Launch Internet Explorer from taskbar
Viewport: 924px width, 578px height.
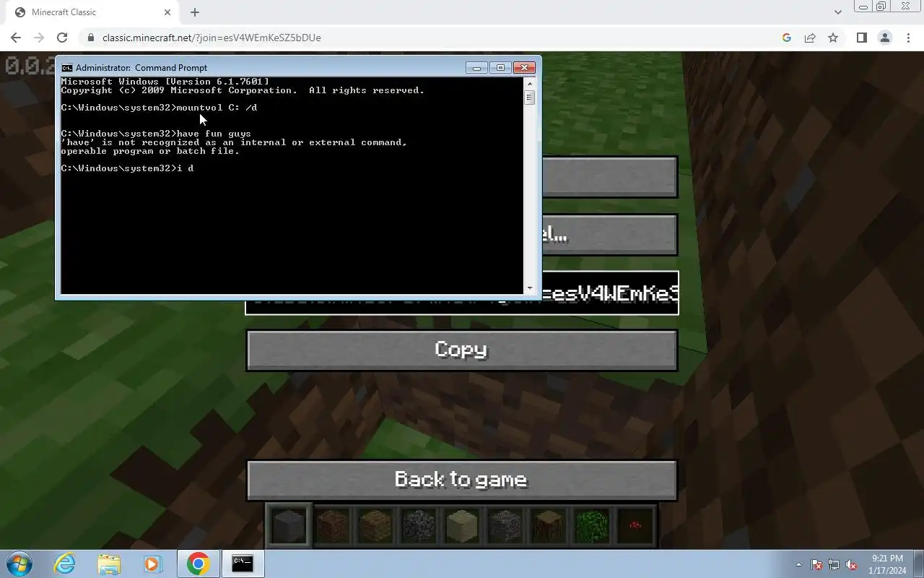click(65, 564)
